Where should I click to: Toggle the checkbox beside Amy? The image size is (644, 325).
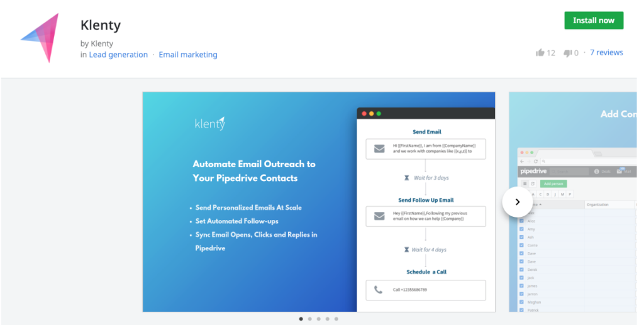pos(521,229)
